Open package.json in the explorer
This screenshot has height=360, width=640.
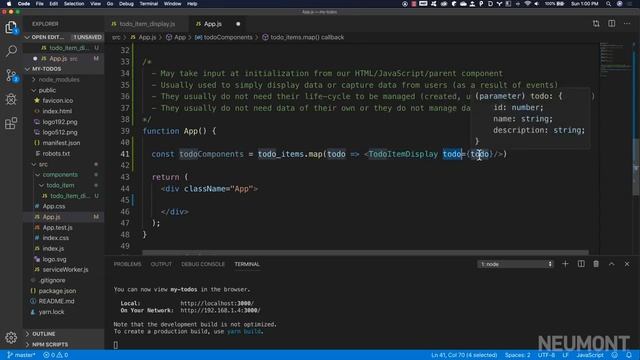coord(57,291)
